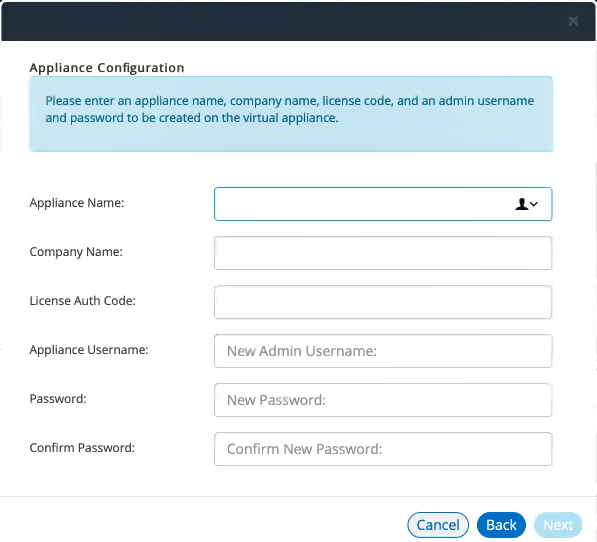Image resolution: width=597 pixels, height=542 pixels.
Task: Click the New Admin Username field
Action: [x=383, y=351]
